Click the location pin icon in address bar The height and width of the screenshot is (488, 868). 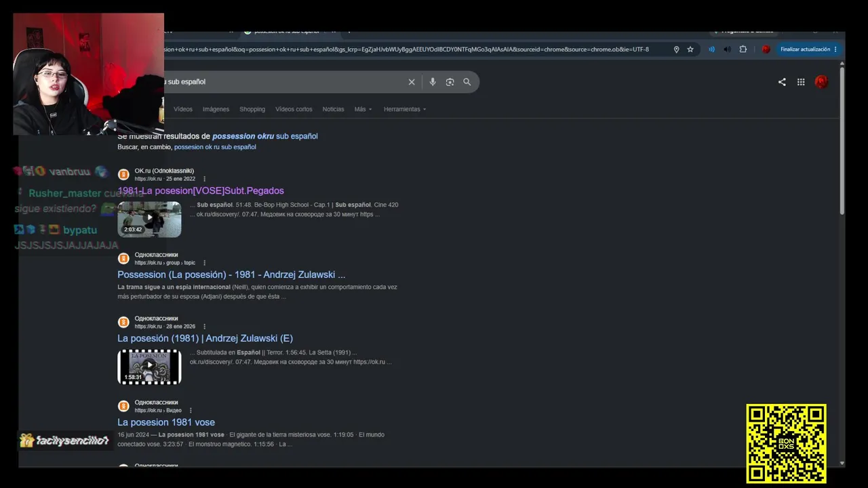(x=676, y=49)
